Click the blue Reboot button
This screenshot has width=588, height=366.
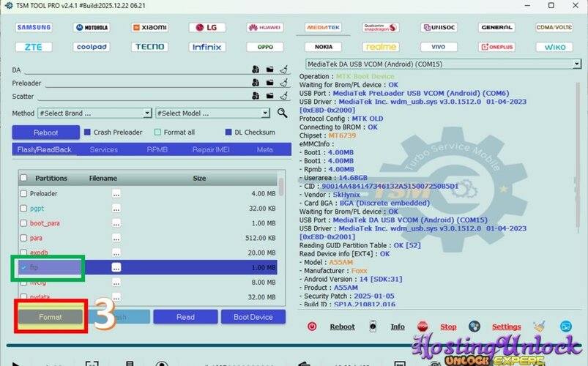(45, 132)
